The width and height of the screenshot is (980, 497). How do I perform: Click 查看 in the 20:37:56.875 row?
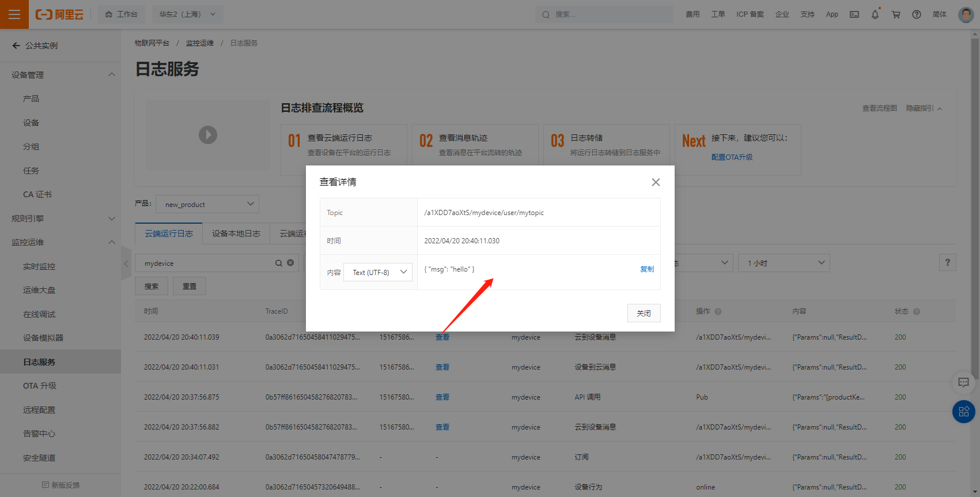(442, 397)
